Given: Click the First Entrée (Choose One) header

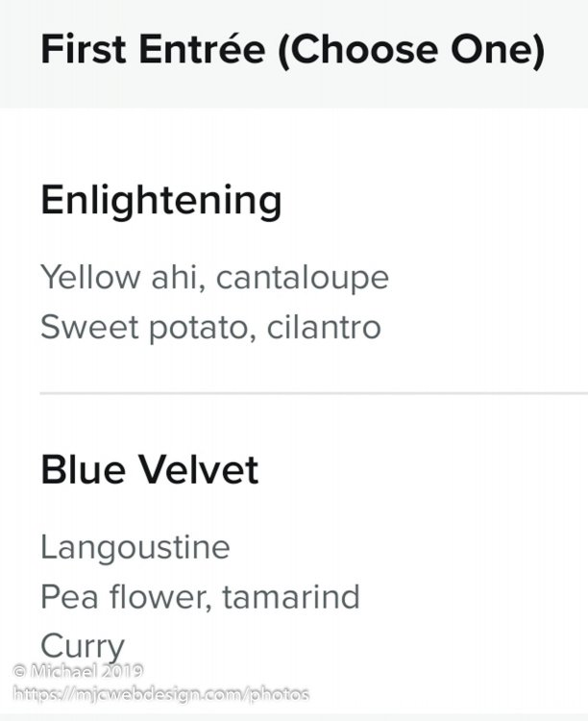Looking at the screenshot, I should click(293, 50).
